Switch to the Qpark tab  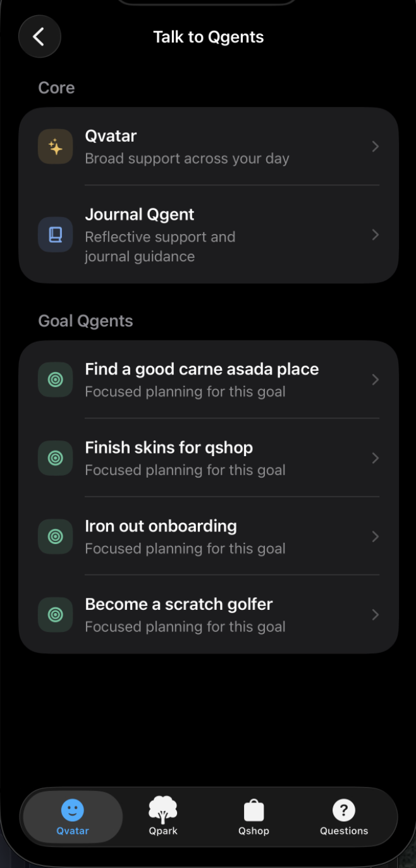(x=162, y=817)
